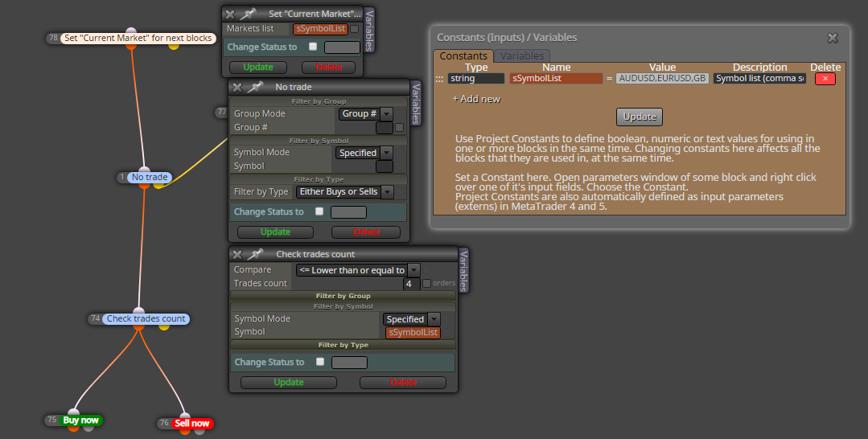Click Delete in Set Current Market panel
The width and height of the screenshot is (868, 439).
329,67
